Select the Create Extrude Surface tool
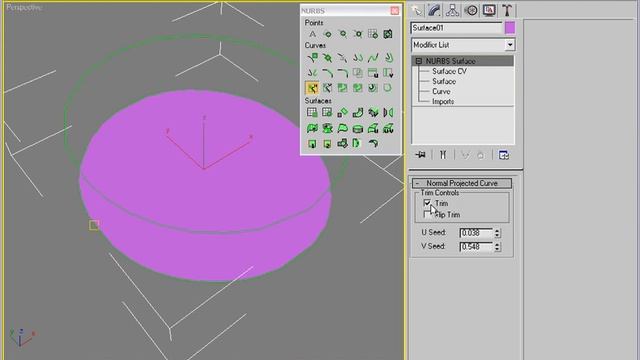This screenshot has width=640, height=360. (312, 129)
